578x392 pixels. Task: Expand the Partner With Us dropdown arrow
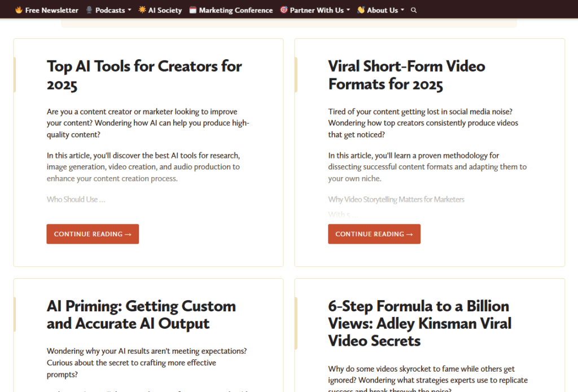coord(348,10)
